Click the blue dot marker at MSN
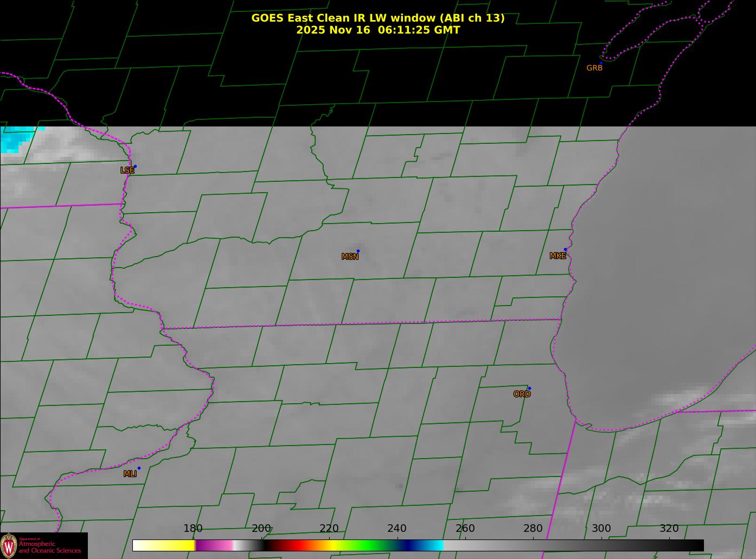 [x=358, y=251]
